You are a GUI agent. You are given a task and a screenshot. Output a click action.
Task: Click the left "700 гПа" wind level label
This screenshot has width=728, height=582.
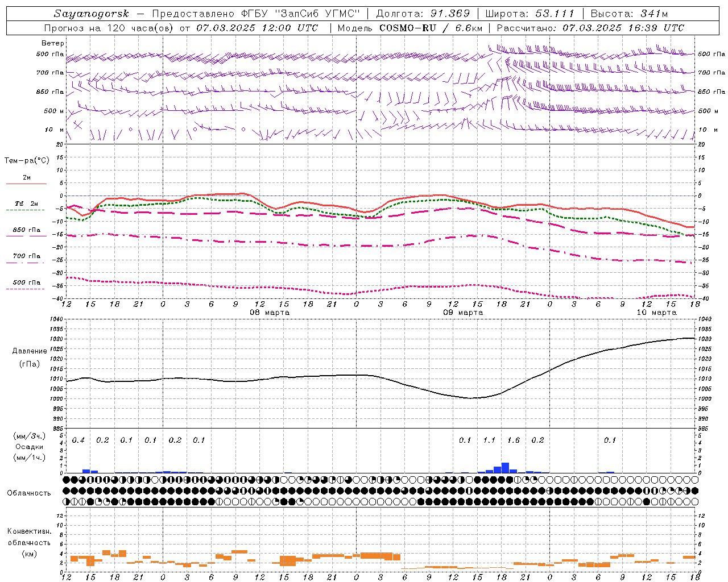50,73
